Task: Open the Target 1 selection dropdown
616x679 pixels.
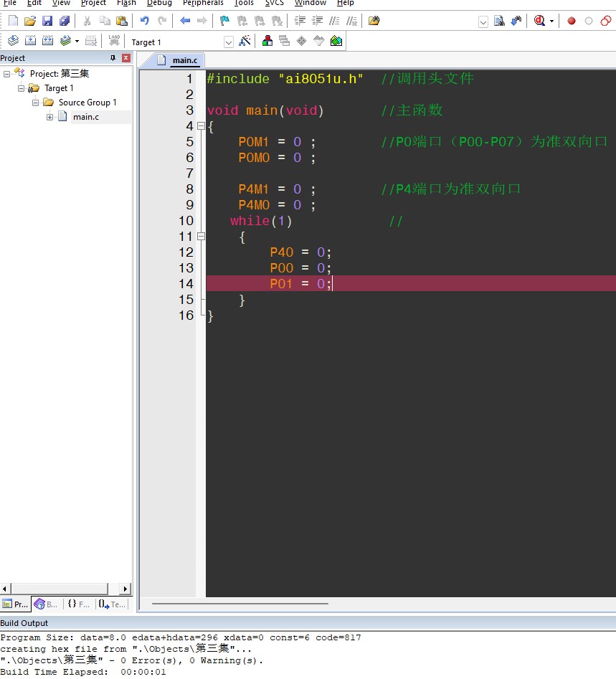Action: (x=229, y=42)
